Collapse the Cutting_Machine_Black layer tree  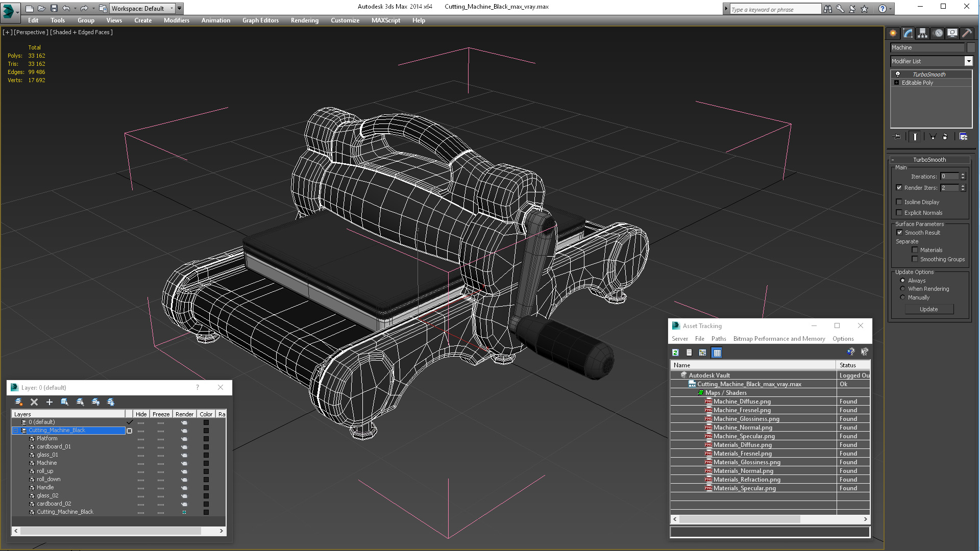(x=15, y=431)
